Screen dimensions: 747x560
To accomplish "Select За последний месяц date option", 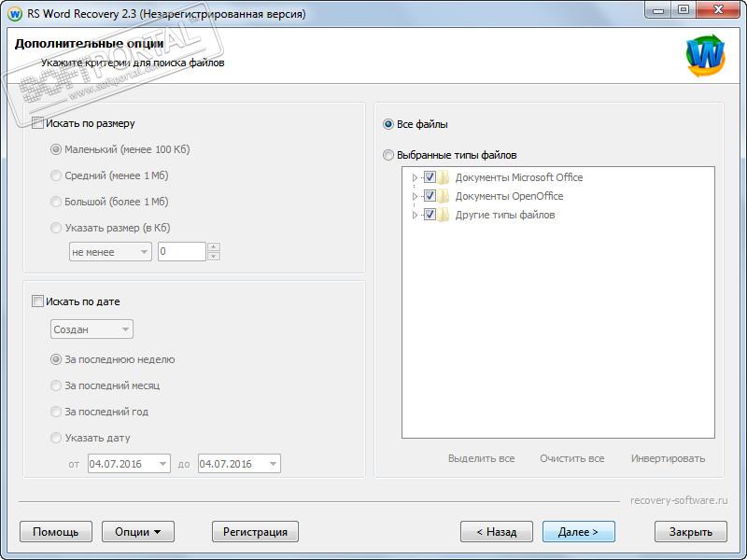I will pos(56,385).
